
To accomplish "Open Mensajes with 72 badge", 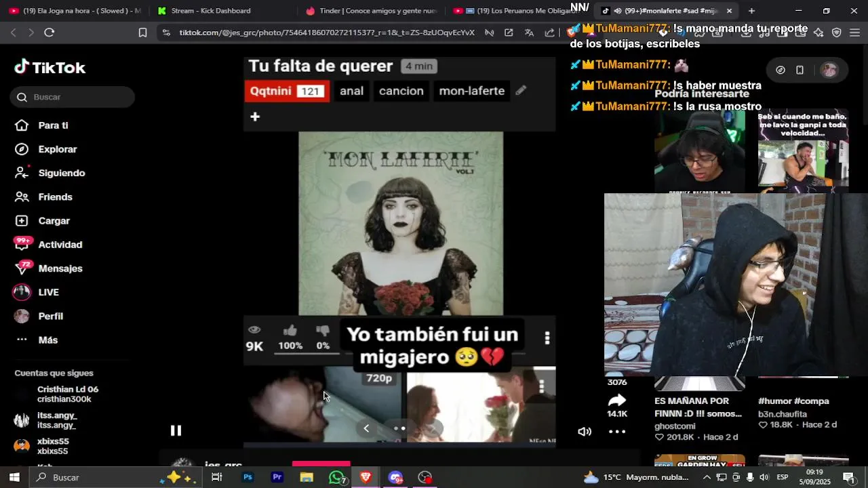I will (x=49, y=268).
